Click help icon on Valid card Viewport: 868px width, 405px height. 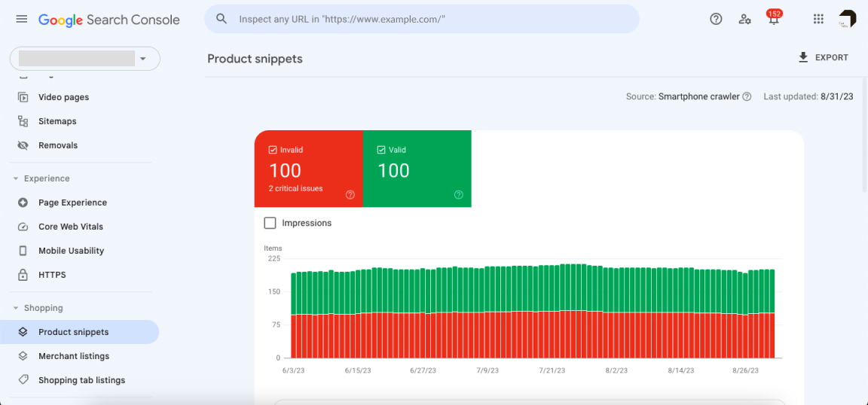[x=459, y=195]
